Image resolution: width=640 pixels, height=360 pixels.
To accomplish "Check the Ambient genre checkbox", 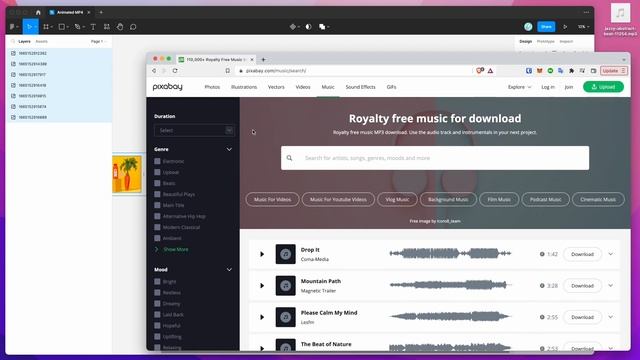I will (157, 238).
